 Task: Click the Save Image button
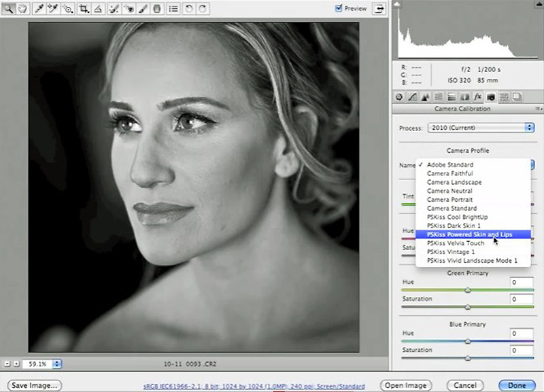pos(34,385)
